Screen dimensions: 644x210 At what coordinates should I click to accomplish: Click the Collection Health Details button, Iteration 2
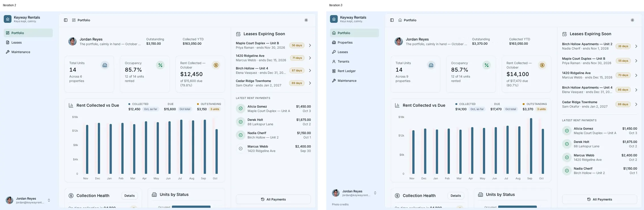coord(130,196)
